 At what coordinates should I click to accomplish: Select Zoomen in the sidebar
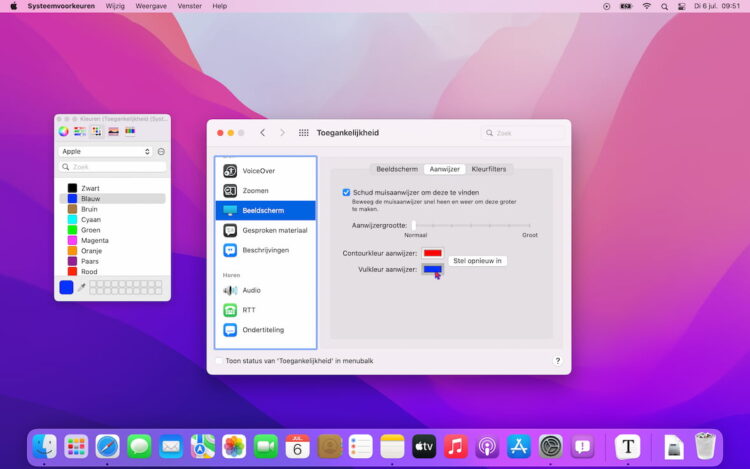click(x=255, y=191)
